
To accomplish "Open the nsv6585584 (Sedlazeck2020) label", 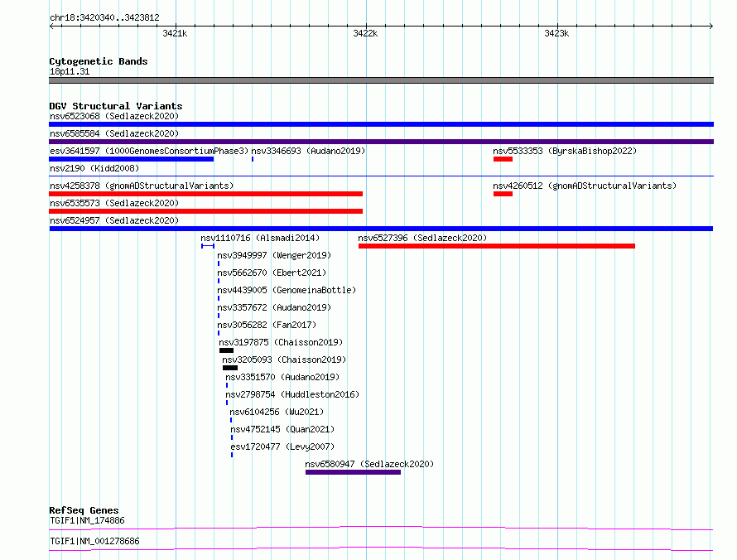I will tap(114, 133).
